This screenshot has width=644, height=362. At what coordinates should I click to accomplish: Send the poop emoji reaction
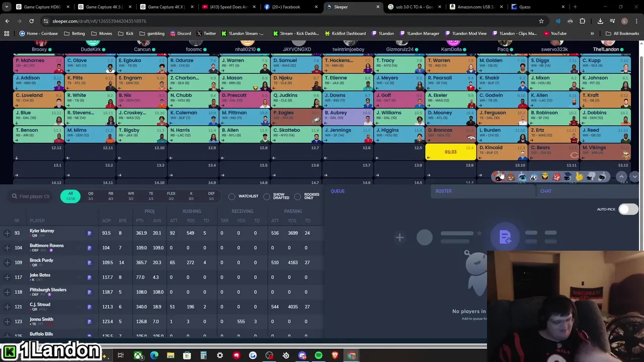[x=511, y=176]
